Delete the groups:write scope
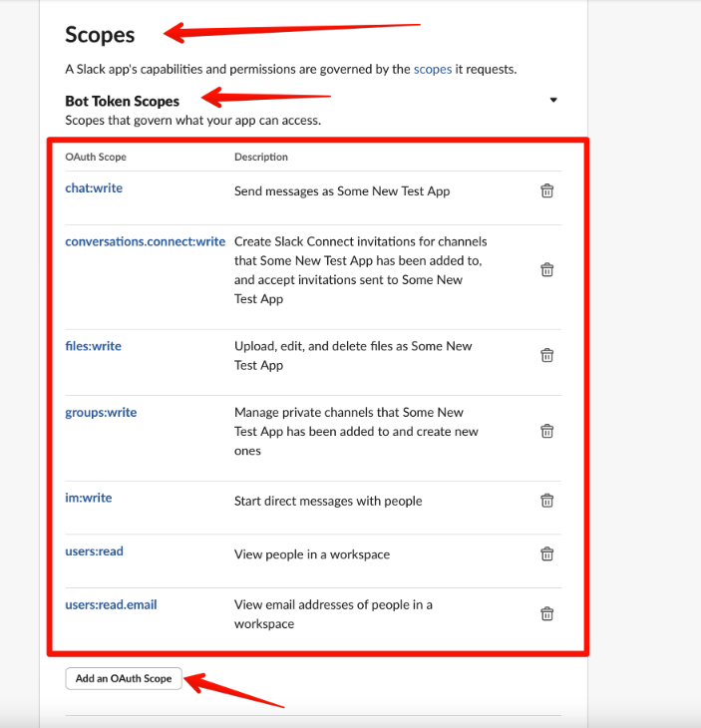 546,431
